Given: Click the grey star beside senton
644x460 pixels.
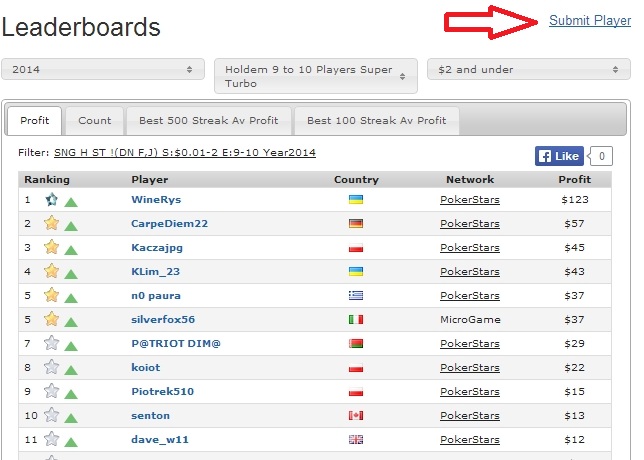Looking at the screenshot, I should pyautogui.click(x=51, y=415).
